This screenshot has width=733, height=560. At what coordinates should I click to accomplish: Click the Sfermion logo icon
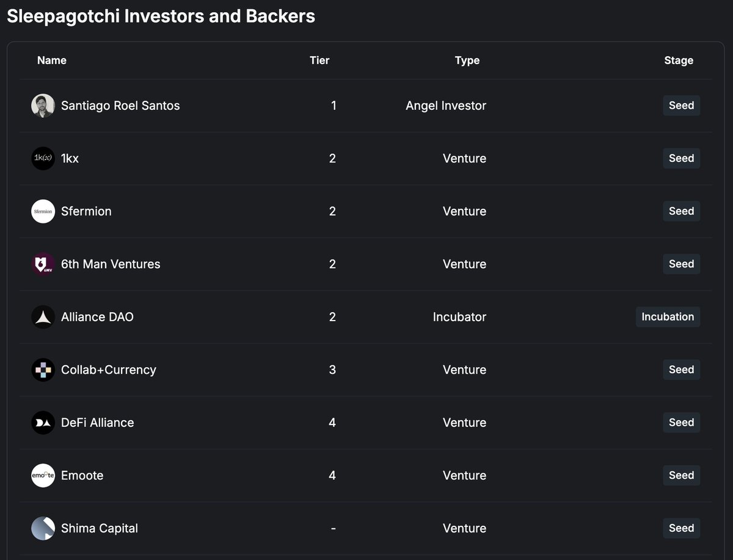43,211
